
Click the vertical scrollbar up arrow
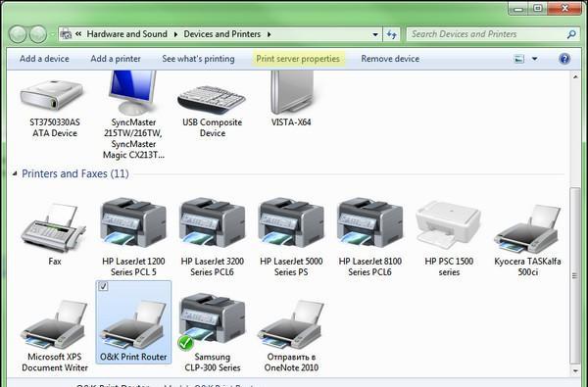click(575, 76)
